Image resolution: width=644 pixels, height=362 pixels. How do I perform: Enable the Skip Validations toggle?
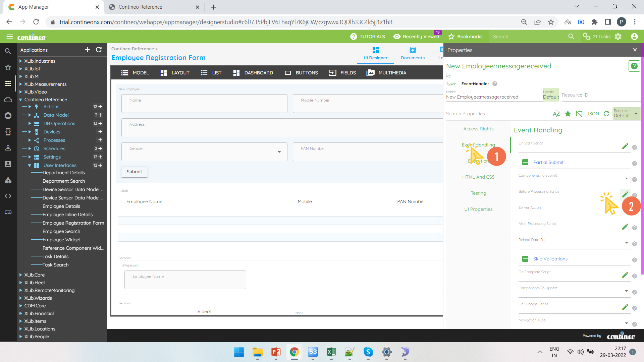click(x=525, y=258)
